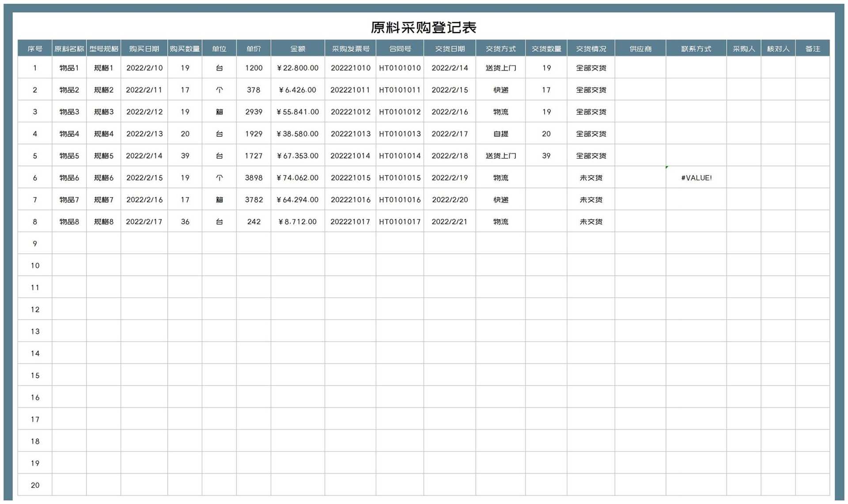Click the 送货上门 delivery method in row 1
Screen dimensions: 848x504
click(501, 68)
